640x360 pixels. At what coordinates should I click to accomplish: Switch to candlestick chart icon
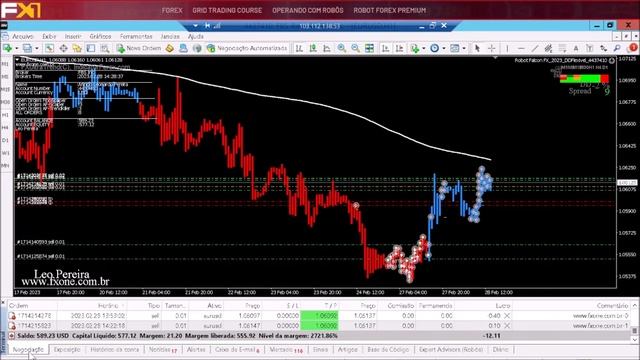tap(313, 49)
